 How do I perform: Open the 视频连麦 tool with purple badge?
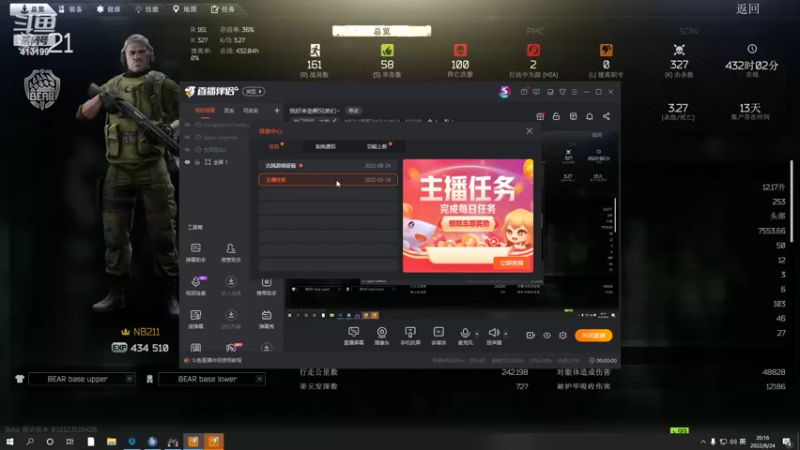[196, 286]
